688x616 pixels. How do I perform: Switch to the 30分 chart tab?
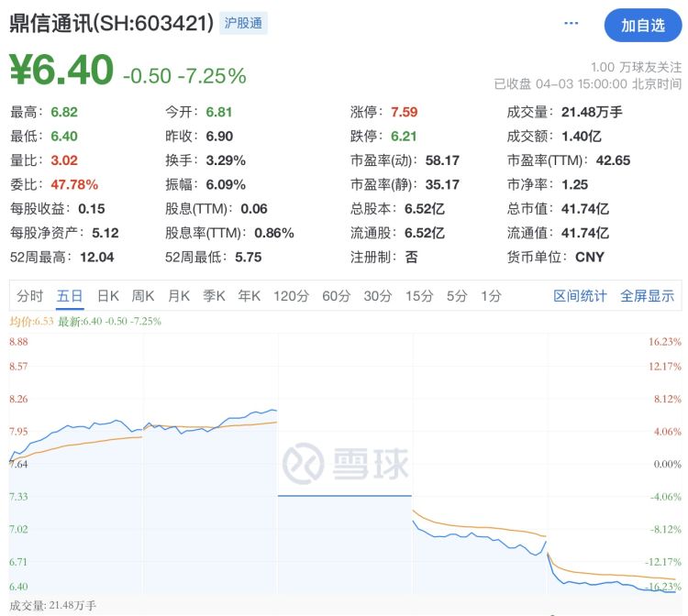pyautogui.click(x=378, y=296)
